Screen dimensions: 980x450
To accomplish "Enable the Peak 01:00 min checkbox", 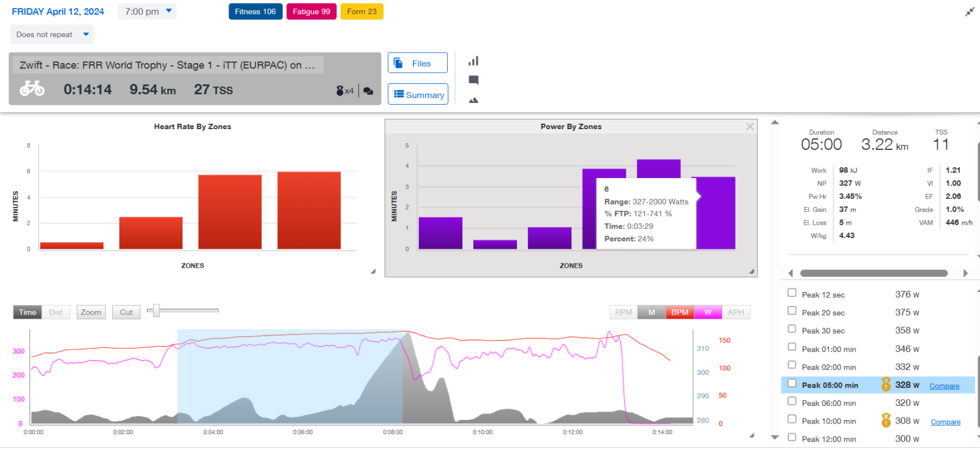I will [792, 347].
